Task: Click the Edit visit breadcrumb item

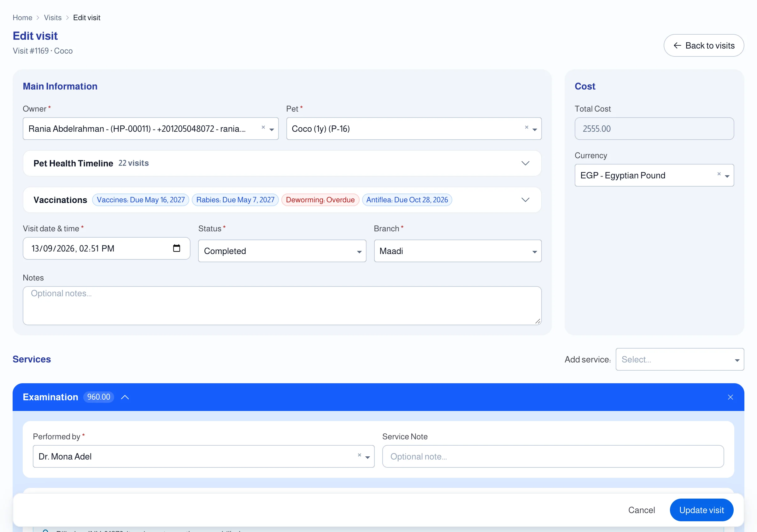Action: 87,17
